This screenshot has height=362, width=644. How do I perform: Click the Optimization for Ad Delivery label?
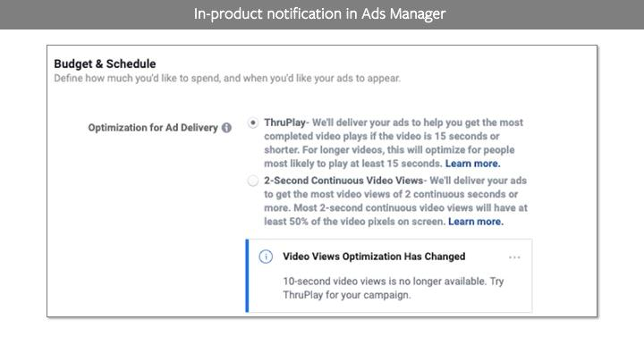[153, 128]
